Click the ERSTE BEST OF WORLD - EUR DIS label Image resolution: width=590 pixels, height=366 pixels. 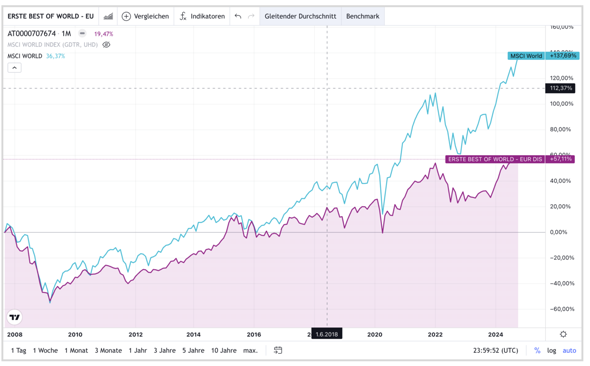pos(495,159)
